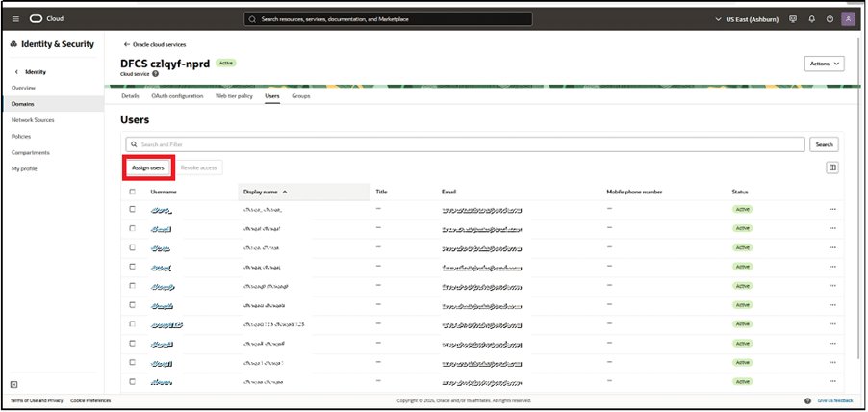Select the Users tab
Viewport: 868px width, 412px height.
pyautogui.click(x=271, y=96)
